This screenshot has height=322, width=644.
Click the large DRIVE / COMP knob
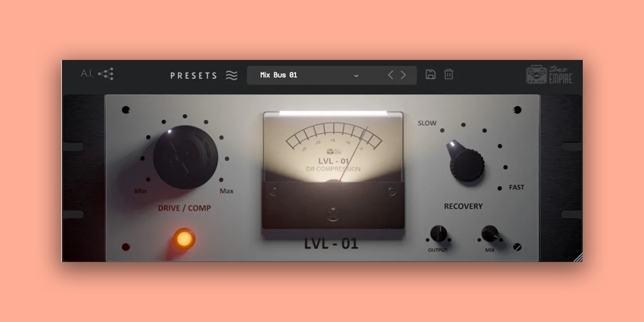coord(185,157)
